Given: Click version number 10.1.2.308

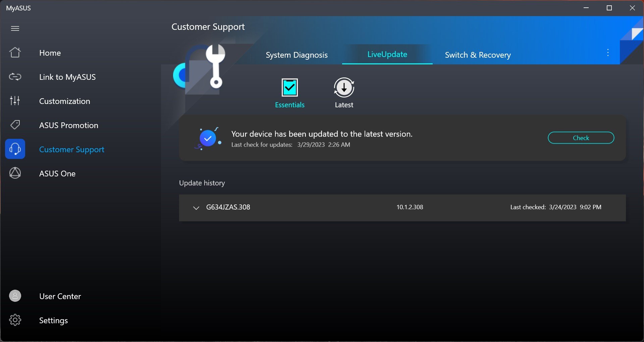Looking at the screenshot, I should 410,207.
